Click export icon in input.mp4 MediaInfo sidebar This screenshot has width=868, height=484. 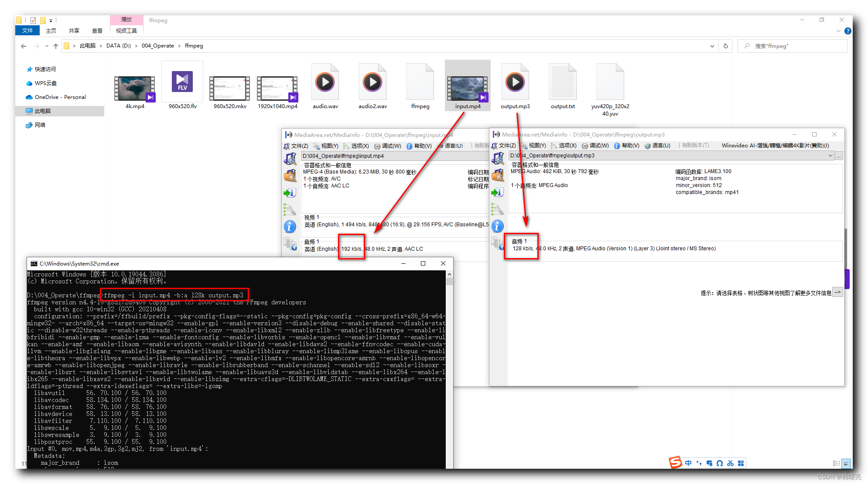[290, 193]
